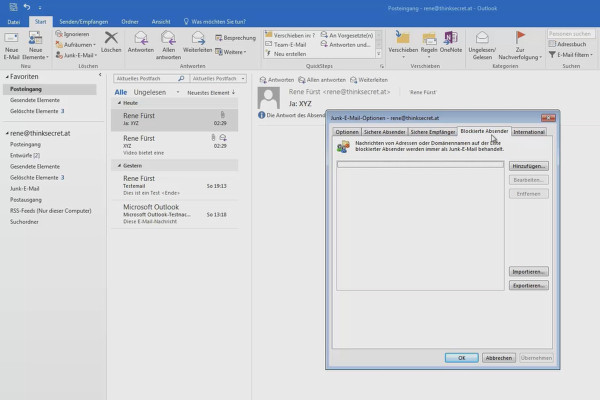Collapse the Gestern message group
The width and height of the screenshot is (600, 400).
(119, 166)
